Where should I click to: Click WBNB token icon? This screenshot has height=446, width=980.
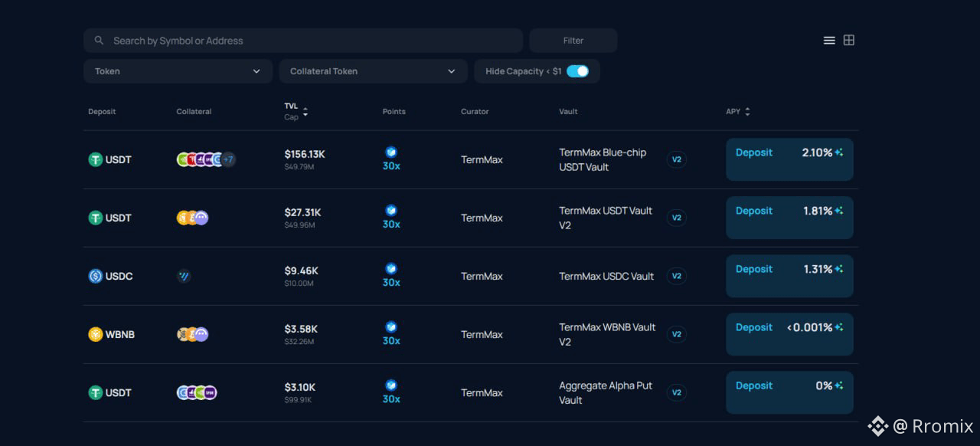(x=96, y=334)
